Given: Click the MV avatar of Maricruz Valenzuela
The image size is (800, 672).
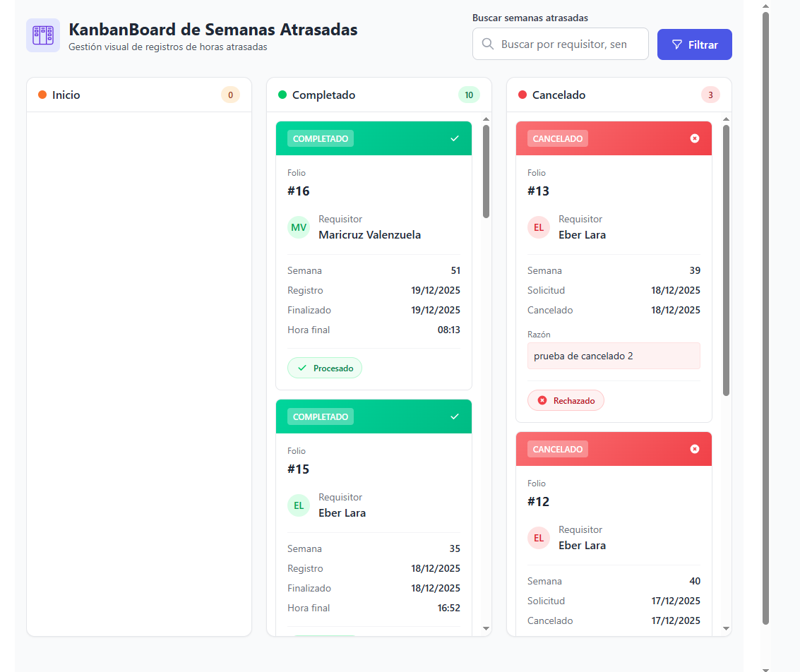Looking at the screenshot, I should pyautogui.click(x=299, y=227).
